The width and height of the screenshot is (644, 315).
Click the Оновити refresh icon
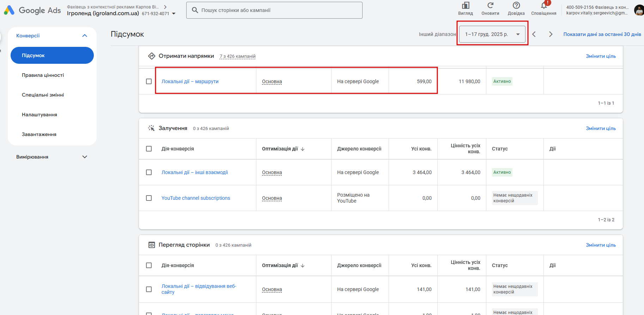490,6
